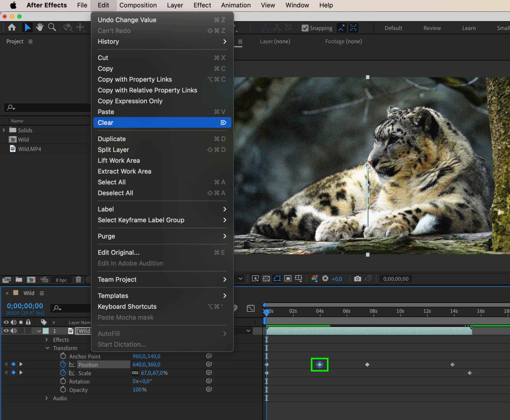Click the Position stopwatch icon
This screenshot has height=420, width=510.
point(63,364)
